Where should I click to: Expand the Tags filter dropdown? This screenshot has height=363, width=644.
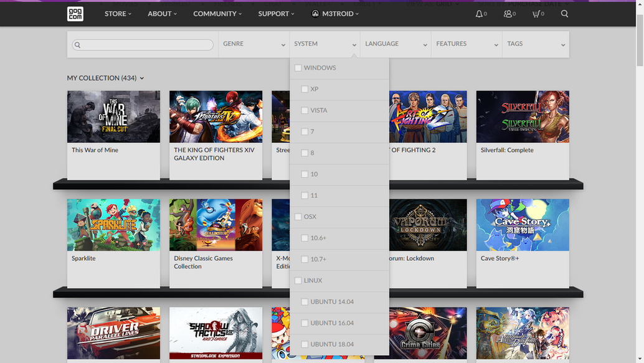(x=536, y=44)
